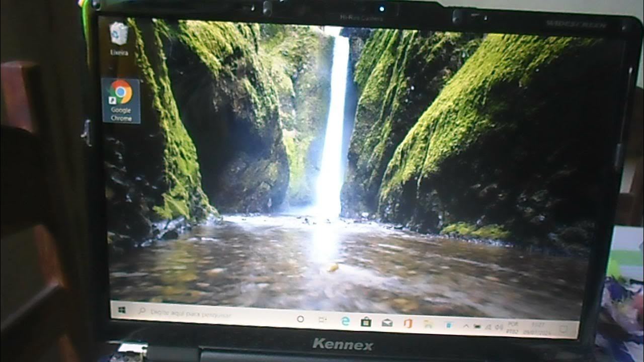The image size is (644, 362).
Task: Open Microsoft Store from taskbar
Action: (366, 322)
